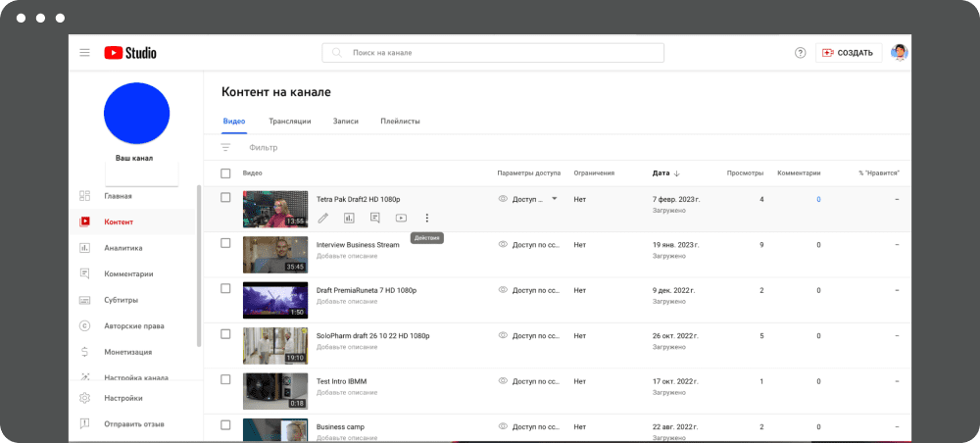Viewport: 980px width, 443px height.
Task: Click the YouTube Studio logo
Action: click(x=130, y=53)
